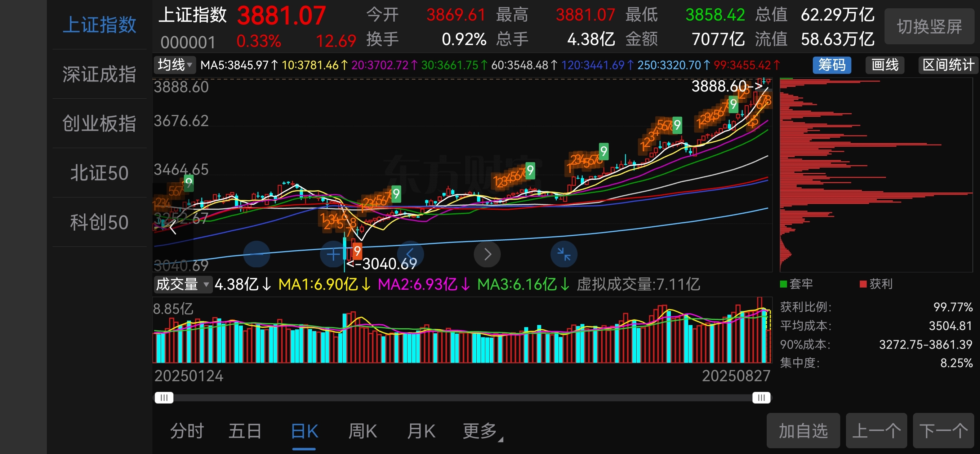Select 创业板指 in index list
Image resolution: width=980 pixels, height=454 pixels.
[x=99, y=123]
